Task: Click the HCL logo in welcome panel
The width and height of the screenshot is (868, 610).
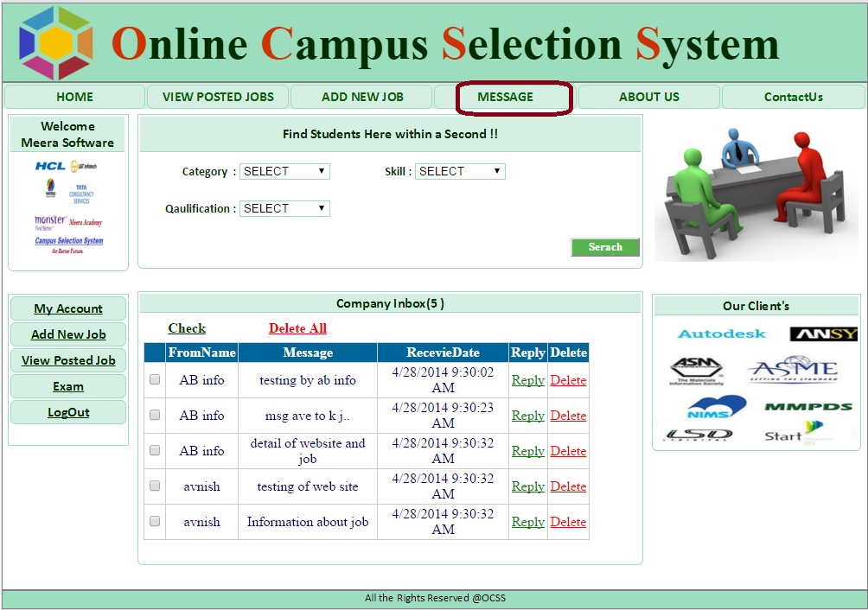Action: coord(50,166)
